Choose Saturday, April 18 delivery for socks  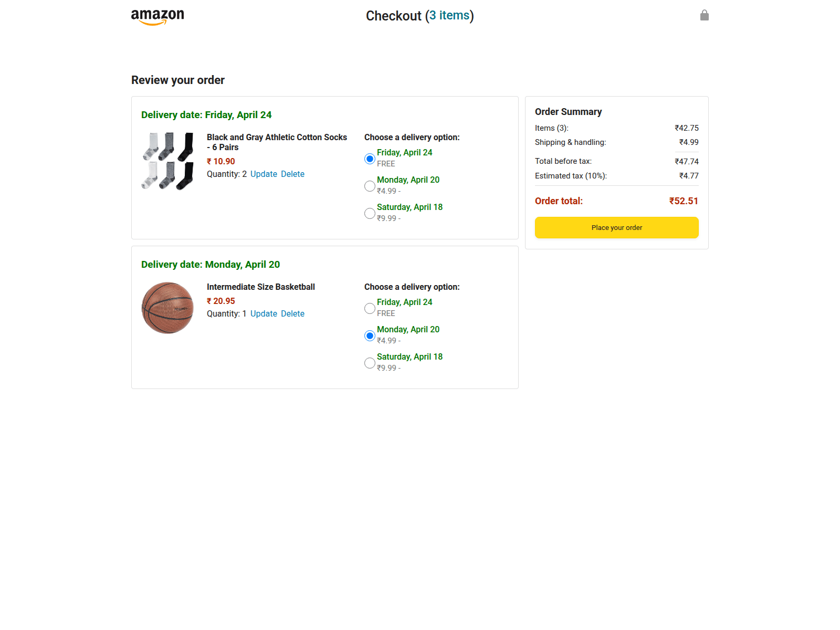pyautogui.click(x=370, y=213)
